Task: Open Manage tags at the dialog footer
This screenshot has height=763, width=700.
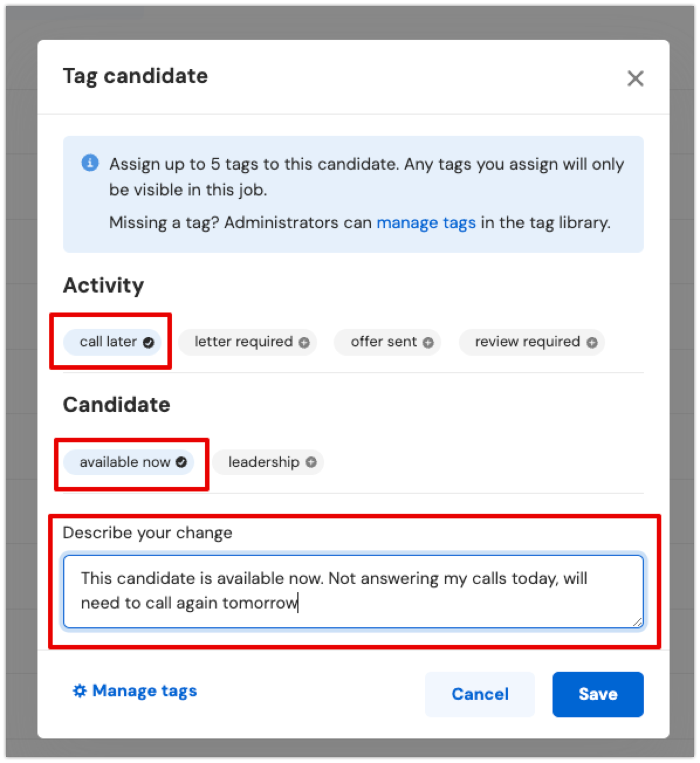Action: pyautogui.click(x=135, y=691)
